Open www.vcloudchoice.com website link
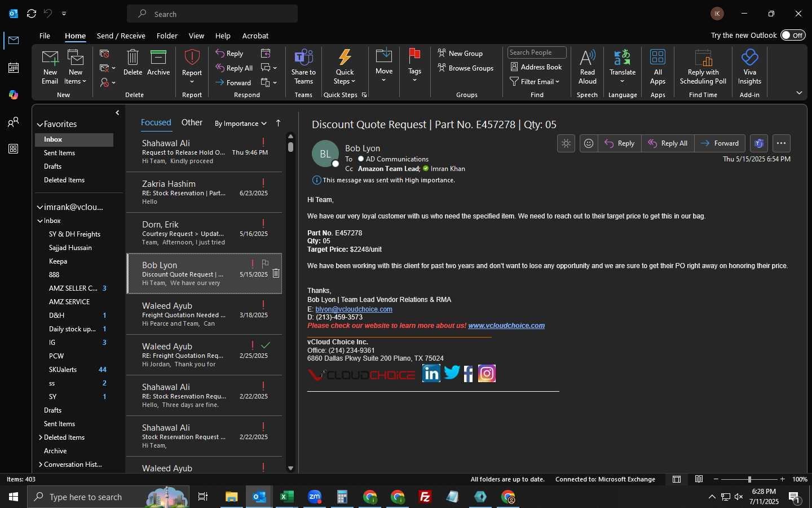 [x=506, y=326]
